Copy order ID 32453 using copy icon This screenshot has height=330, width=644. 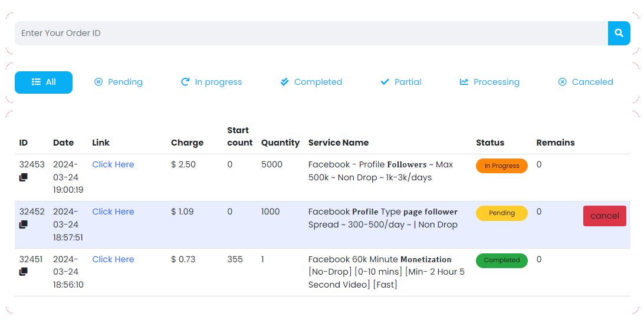click(23, 177)
